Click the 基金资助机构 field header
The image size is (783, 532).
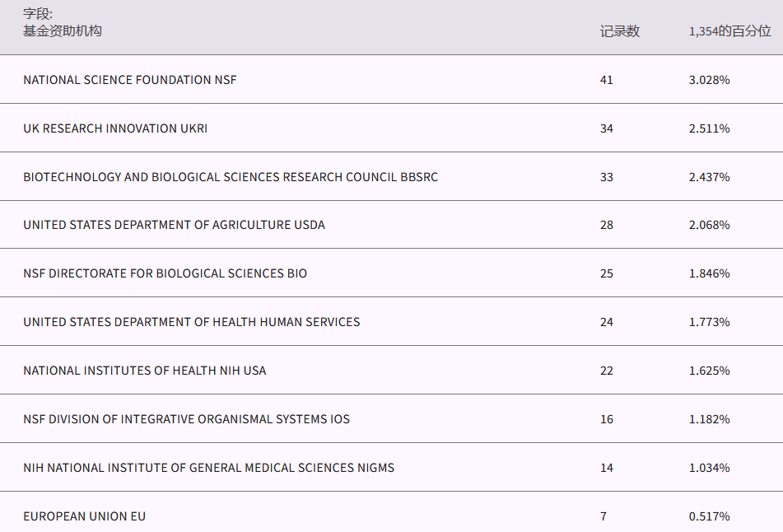pyautogui.click(x=63, y=31)
